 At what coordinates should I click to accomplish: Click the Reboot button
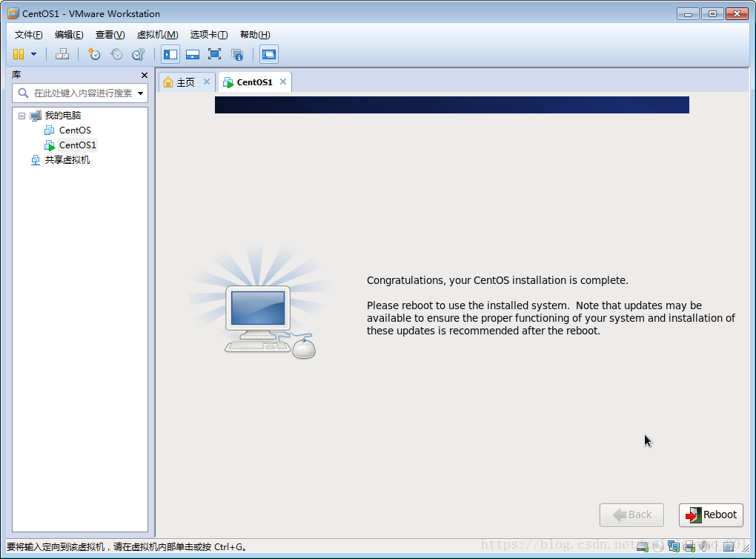[x=711, y=515]
